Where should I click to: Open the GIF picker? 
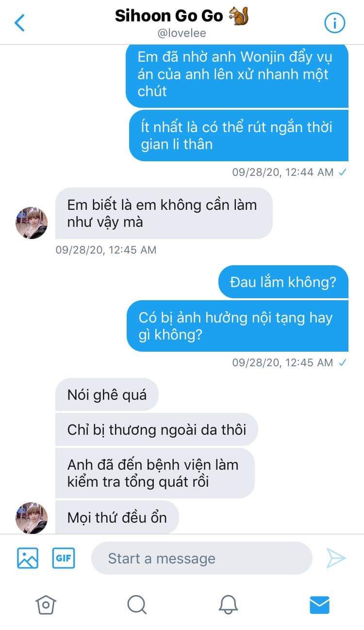[x=64, y=558]
